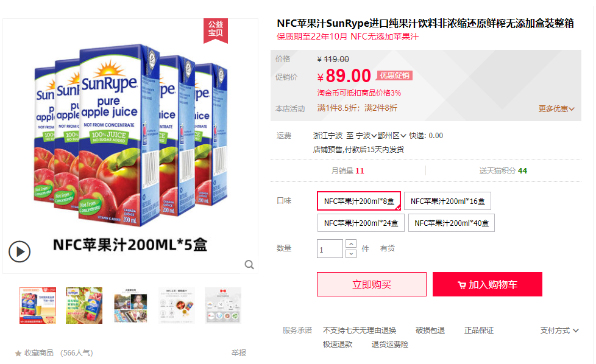Report this item via 举报 link
The width and height of the screenshot is (596, 364).
tap(239, 353)
